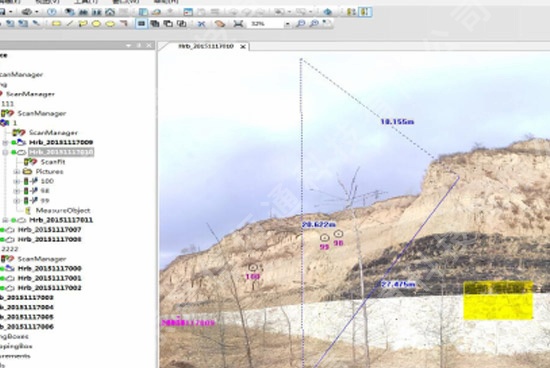Select the polygon selection tool

coord(83,24)
